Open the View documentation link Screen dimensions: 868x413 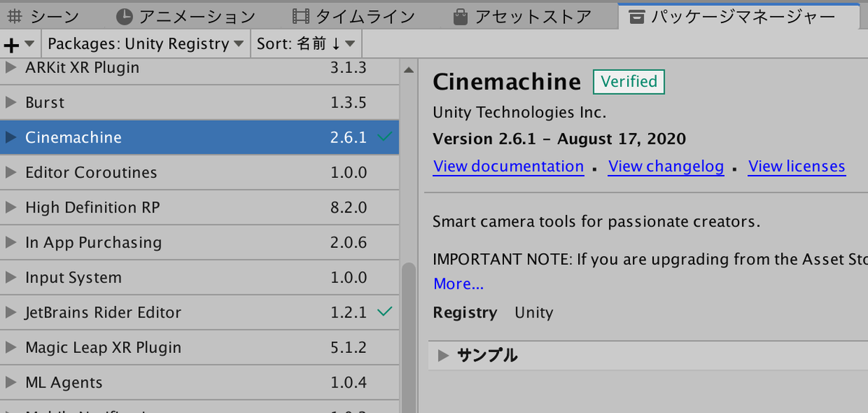point(509,166)
